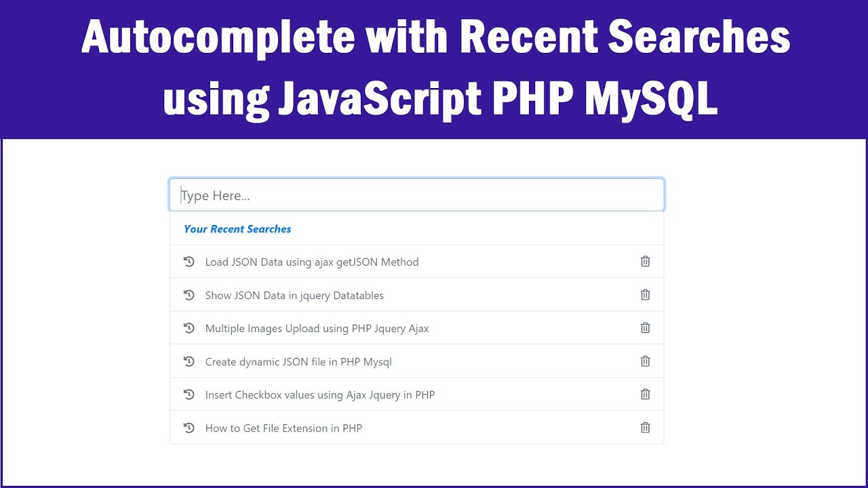The width and height of the screenshot is (868, 488).
Task: Delete "Load JSON Data using ajax getJSON Method" search
Action: 645,262
